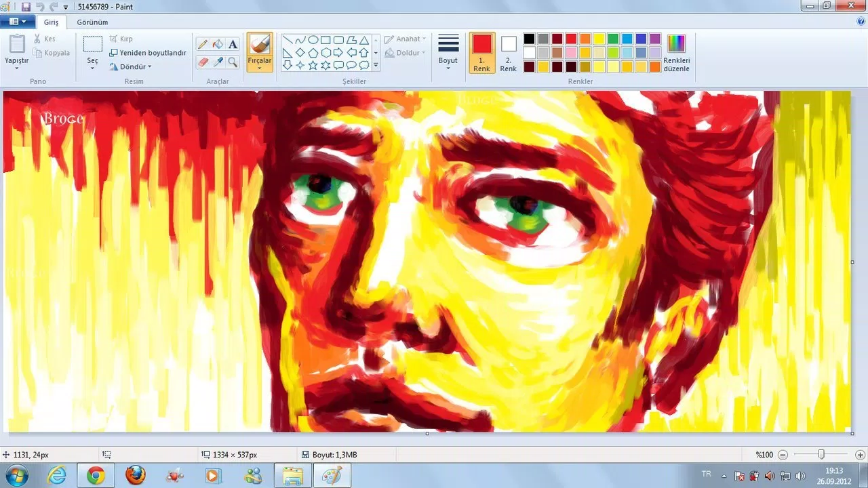Open Google Chrome from the taskbar
This screenshot has height=488, width=868.
click(96, 476)
